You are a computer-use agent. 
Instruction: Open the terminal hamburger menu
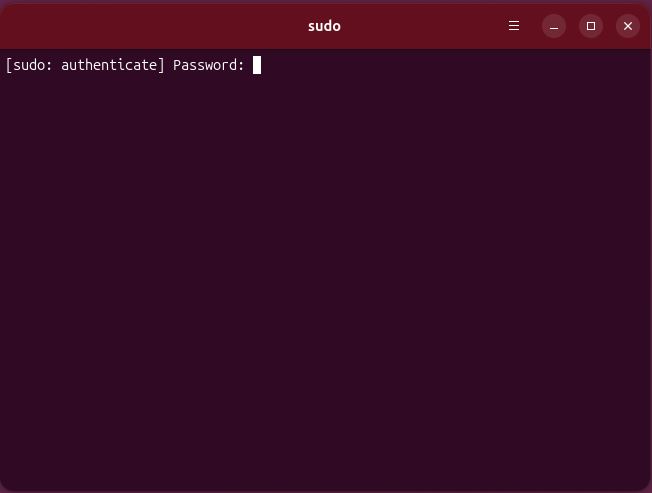[514, 26]
